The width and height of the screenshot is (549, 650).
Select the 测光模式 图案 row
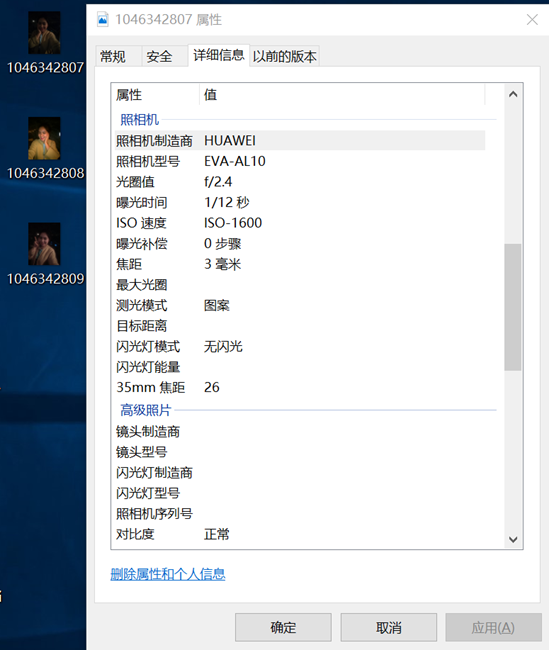300,305
